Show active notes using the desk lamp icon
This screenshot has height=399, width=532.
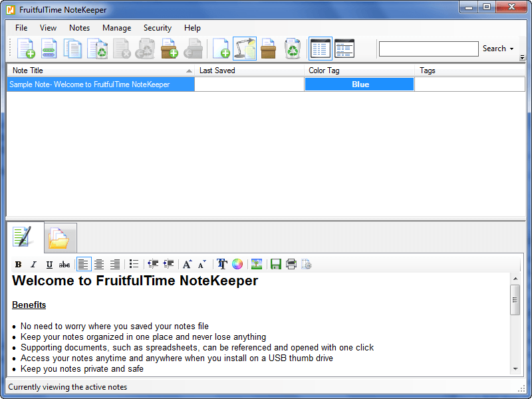pyautogui.click(x=245, y=49)
